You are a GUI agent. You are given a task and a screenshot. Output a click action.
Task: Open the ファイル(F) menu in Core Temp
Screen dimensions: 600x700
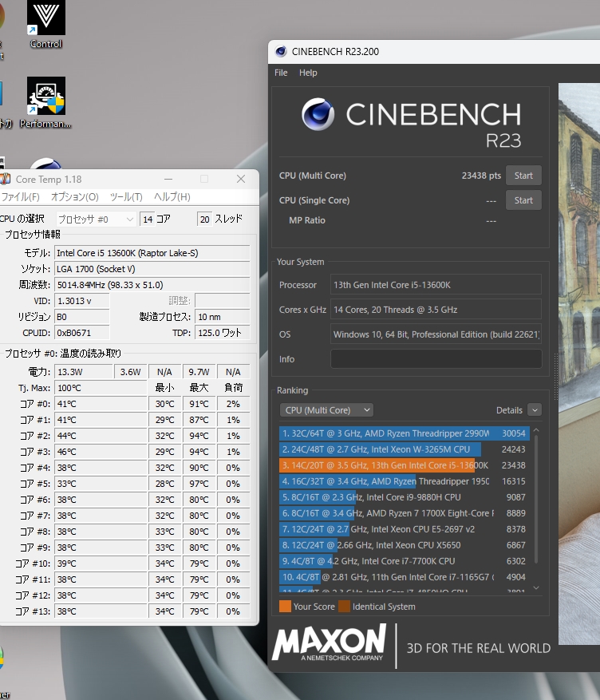(20, 197)
